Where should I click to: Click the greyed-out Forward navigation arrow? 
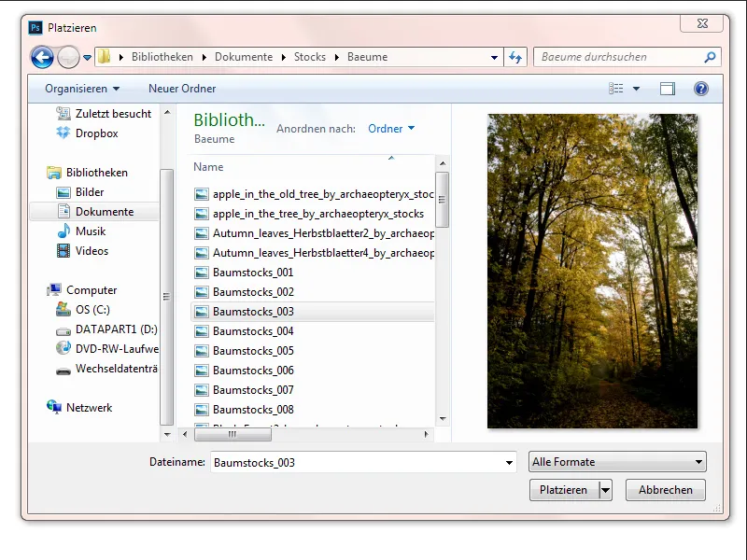68,58
